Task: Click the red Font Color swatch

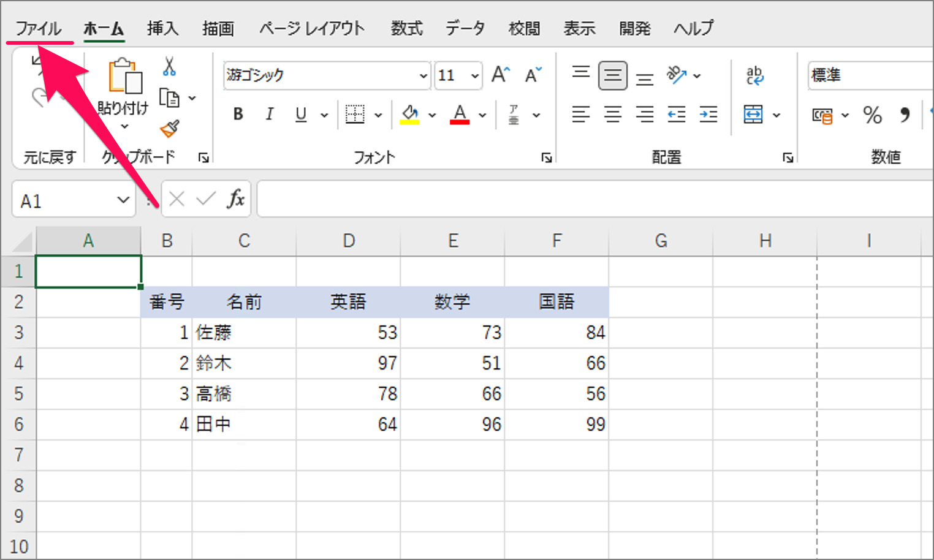Action: pyautogui.click(x=461, y=121)
